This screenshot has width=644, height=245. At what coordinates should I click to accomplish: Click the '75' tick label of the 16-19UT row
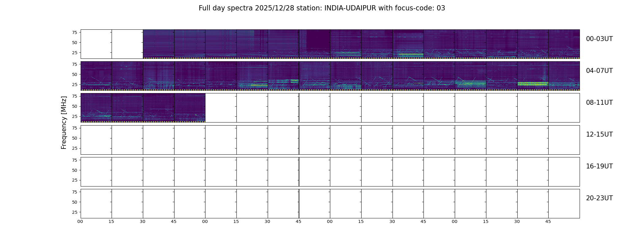[x=74, y=160]
